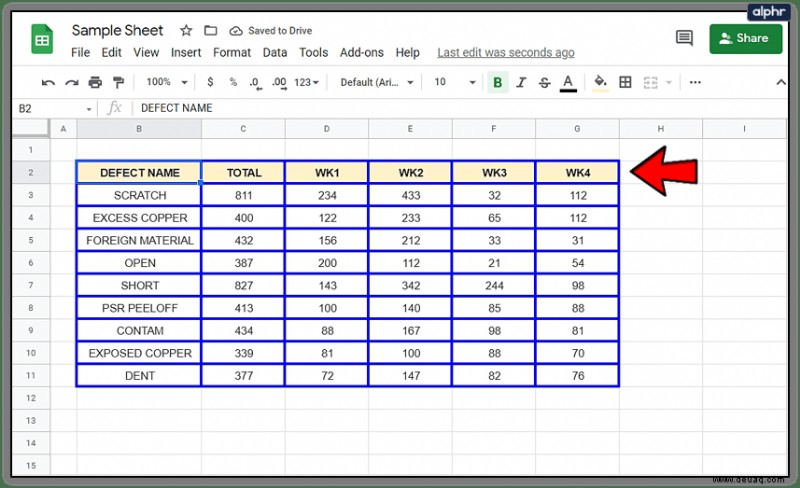Open the borders tool
Viewport: 800px width, 488px height.
coord(625,82)
